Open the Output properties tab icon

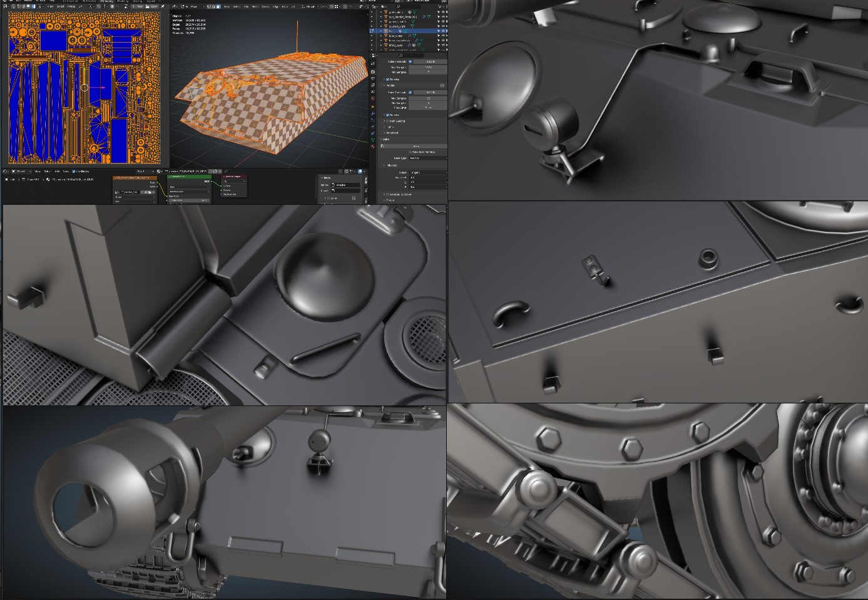373,78
